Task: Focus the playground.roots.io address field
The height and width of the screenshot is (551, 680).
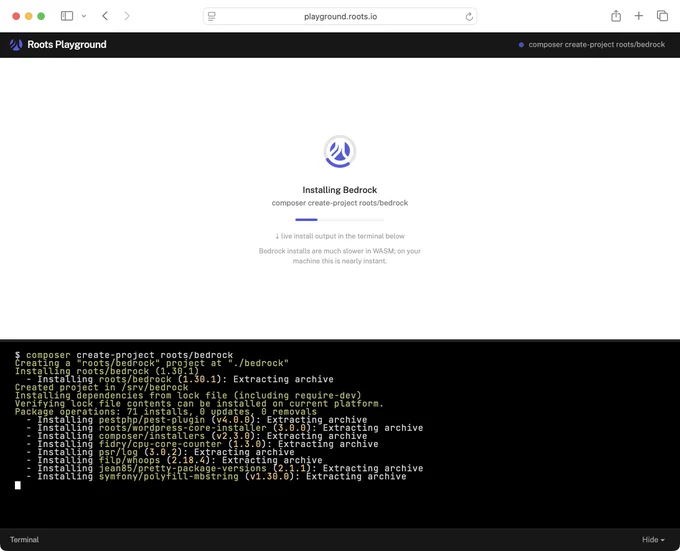Action: click(340, 16)
